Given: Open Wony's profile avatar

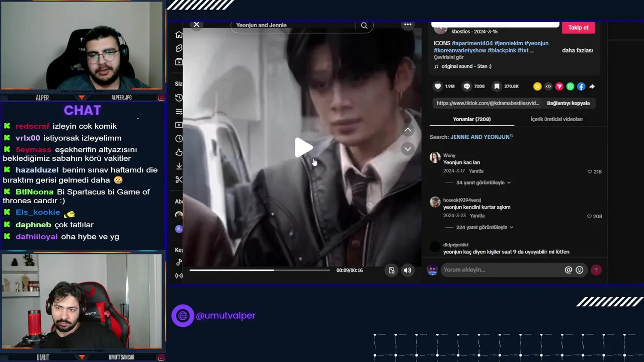Looking at the screenshot, I should click(435, 158).
